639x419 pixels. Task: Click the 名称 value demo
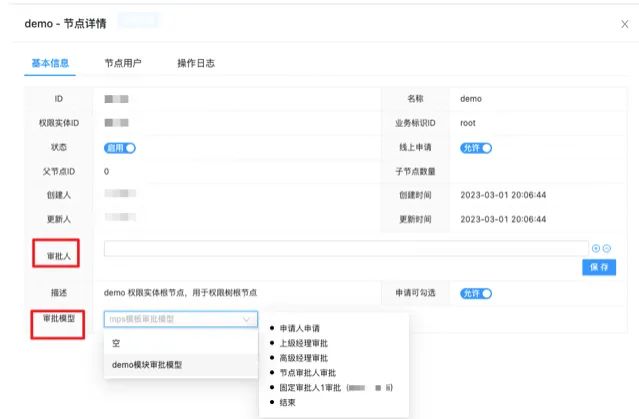pos(471,99)
